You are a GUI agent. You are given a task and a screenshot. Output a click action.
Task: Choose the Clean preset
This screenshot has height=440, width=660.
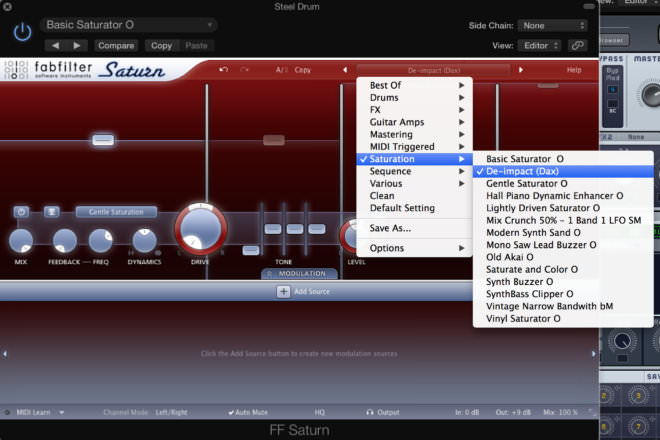(x=415, y=196)
